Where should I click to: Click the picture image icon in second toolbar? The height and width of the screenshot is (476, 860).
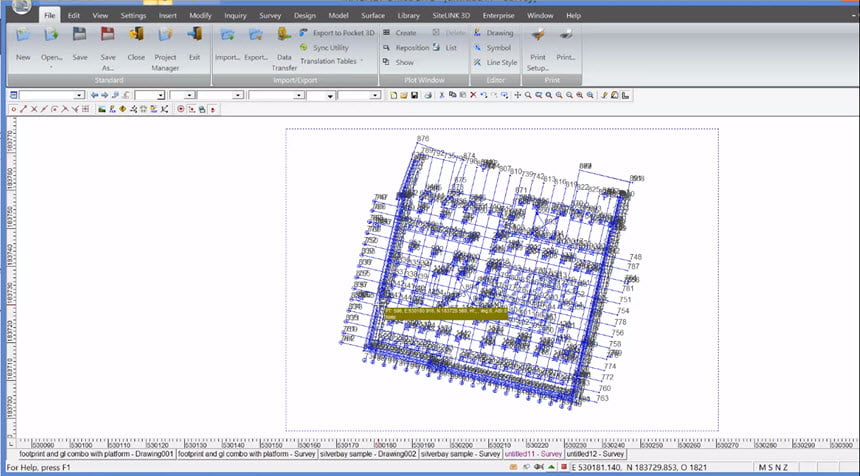click(102, 110)
